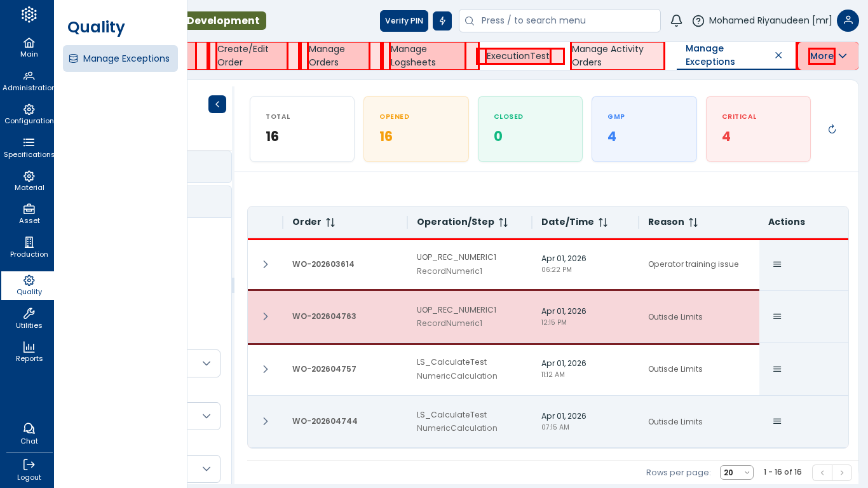Image resolution: width=868 pixels, height=488 pixels.
Task: Expand row for order WO-202604744
Action: pos(266,421)
